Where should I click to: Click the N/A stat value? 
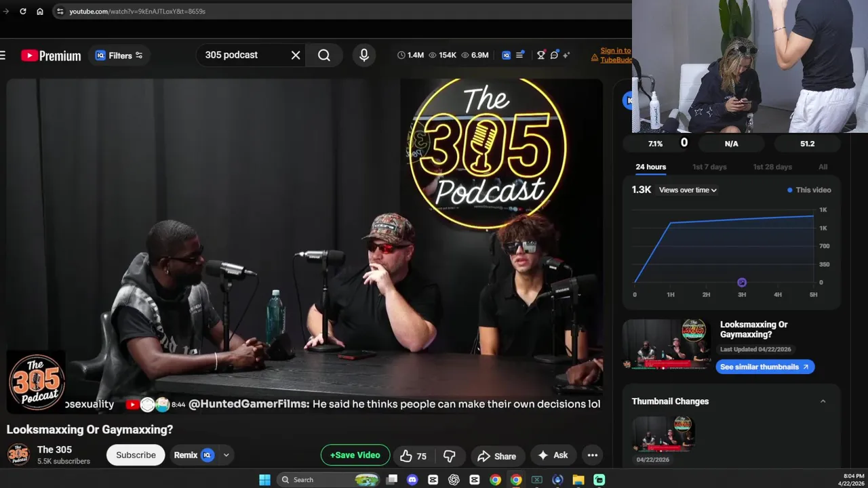coord(731,144)
